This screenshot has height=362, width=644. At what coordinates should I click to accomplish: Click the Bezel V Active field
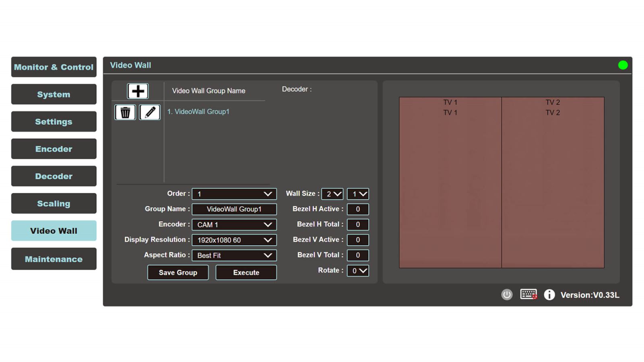click(x=358, y=240)
